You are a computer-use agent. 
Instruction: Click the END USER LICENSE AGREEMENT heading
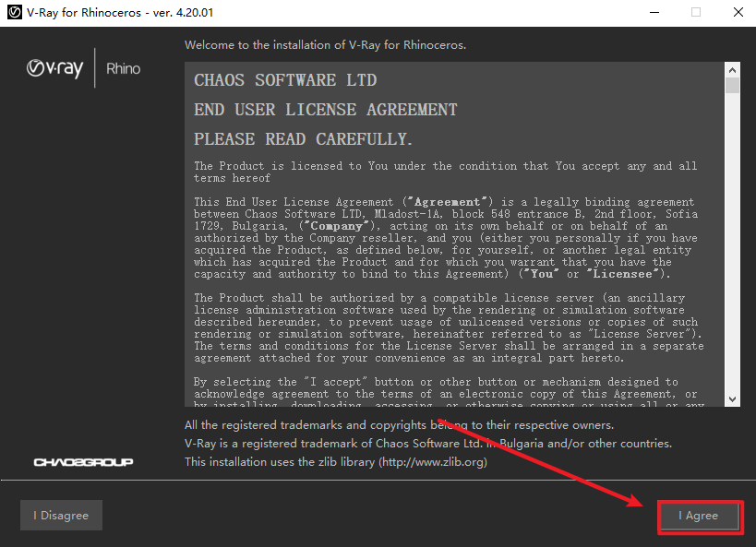click(x=325, y=110)
